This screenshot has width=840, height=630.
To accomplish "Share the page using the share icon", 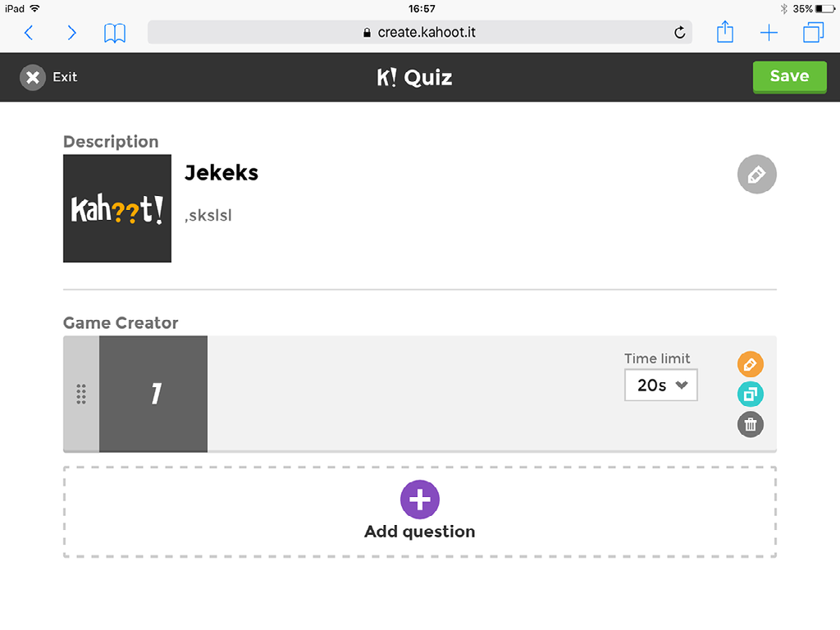I will pyautogui.click(x=724, y=32).
